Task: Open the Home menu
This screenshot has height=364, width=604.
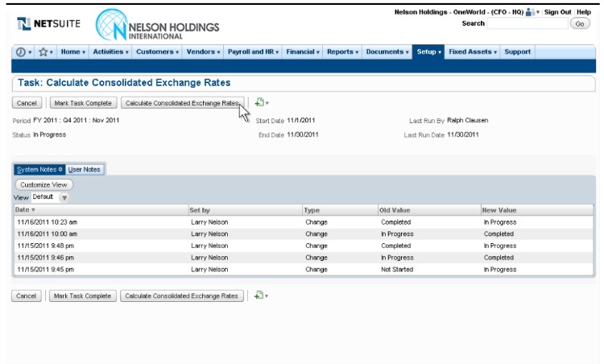Action: [x=72, y=52]
